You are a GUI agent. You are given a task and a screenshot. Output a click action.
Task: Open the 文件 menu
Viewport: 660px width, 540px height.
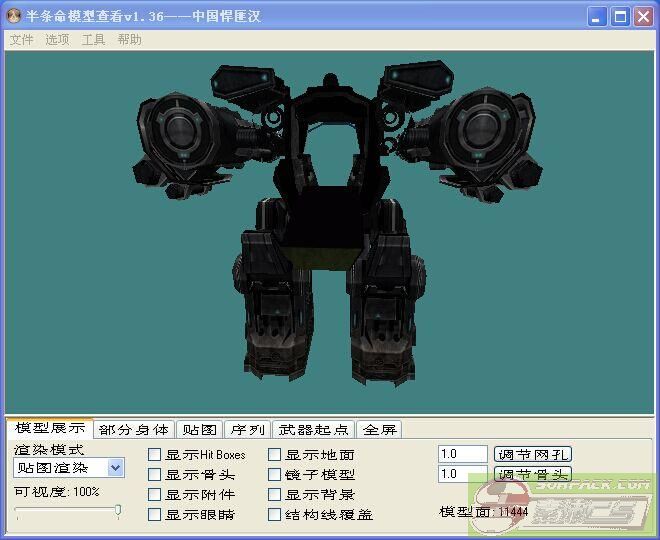(x=21, y=40)
